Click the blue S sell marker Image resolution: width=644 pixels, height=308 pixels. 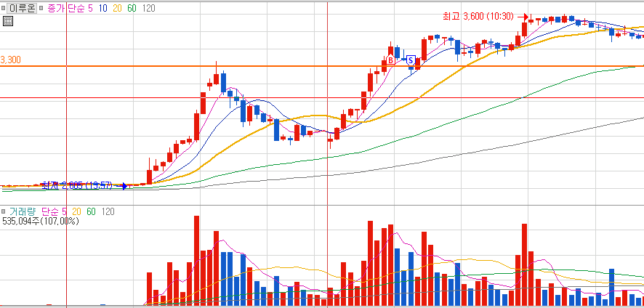[x=411, y=60]
